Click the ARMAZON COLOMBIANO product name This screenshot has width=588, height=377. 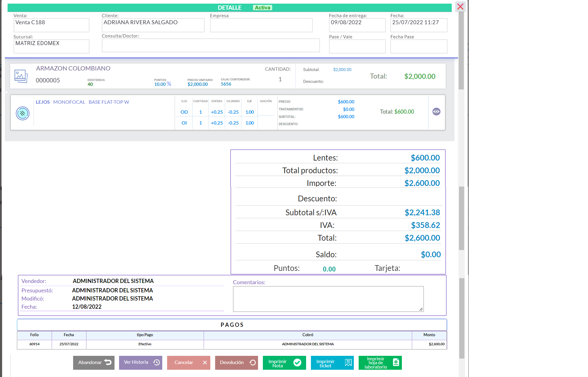pyautogui.click(x=73, y=68)
